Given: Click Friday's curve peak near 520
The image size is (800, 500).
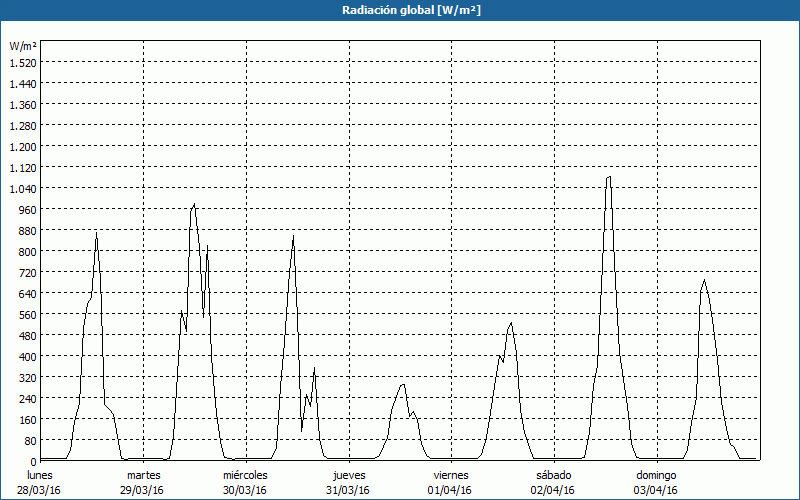Looking at the screenshot, I should pos(511,323).
